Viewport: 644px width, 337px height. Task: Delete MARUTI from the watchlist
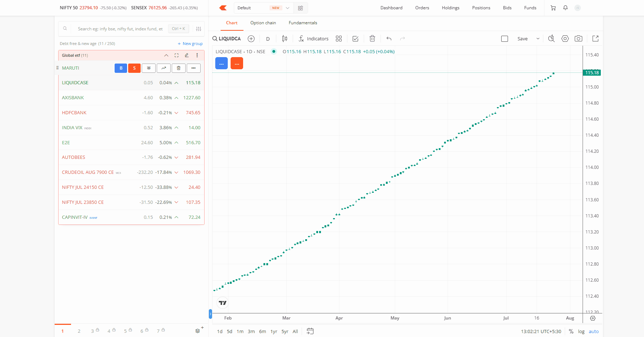tap(178, 68)
